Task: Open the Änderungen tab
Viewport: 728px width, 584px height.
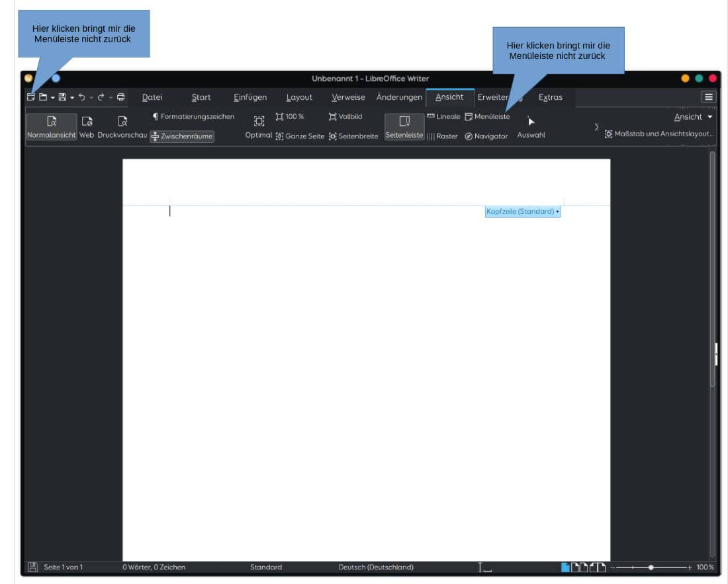Action: [399, 97]
